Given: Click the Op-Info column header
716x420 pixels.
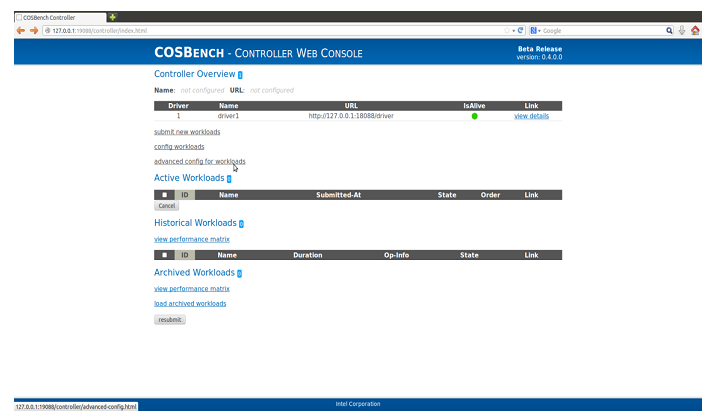Looking at the screenshot, I should [x=396, y=255].
